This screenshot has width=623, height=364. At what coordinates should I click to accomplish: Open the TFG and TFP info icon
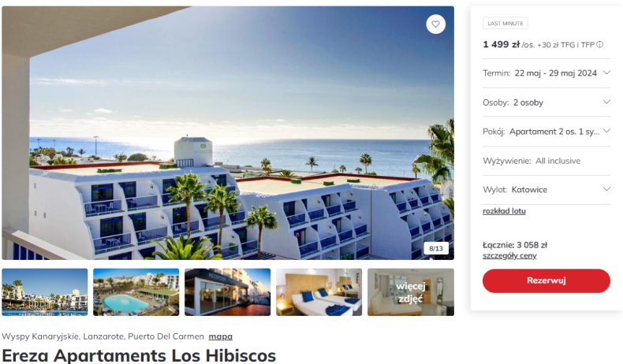point(599,44)
